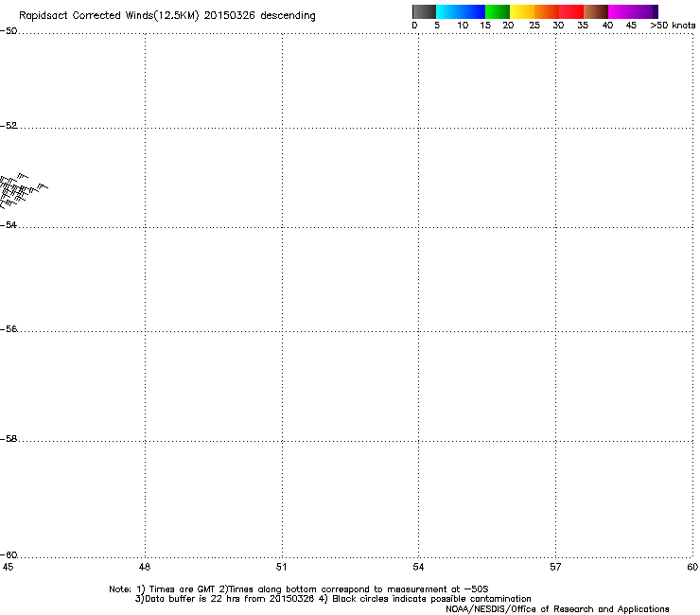The image size is (700, 615).
Task: Click the 'Rapidscat Corrected Winds(12.5KM)' title text
Action: 109,16
